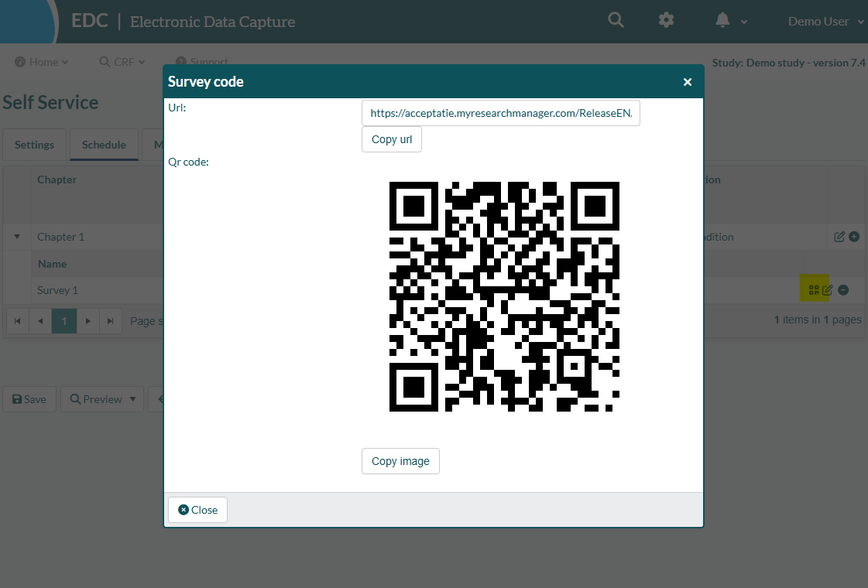This screenshot has height=588, width=868.
Task: Click the survey Url input field
Action: pyautogui.click(x=501, y=113)
